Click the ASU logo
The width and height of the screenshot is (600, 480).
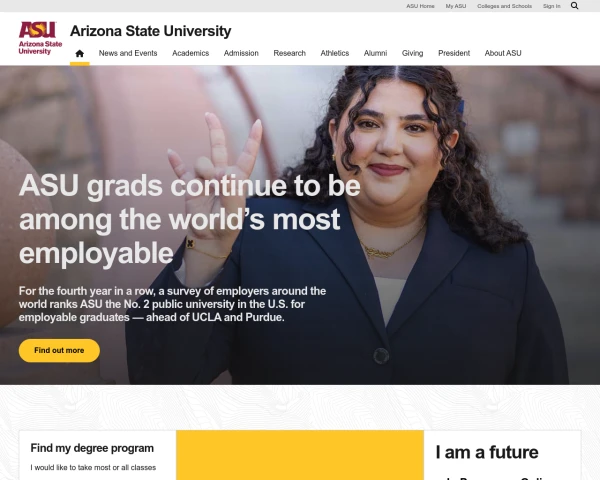40,38
